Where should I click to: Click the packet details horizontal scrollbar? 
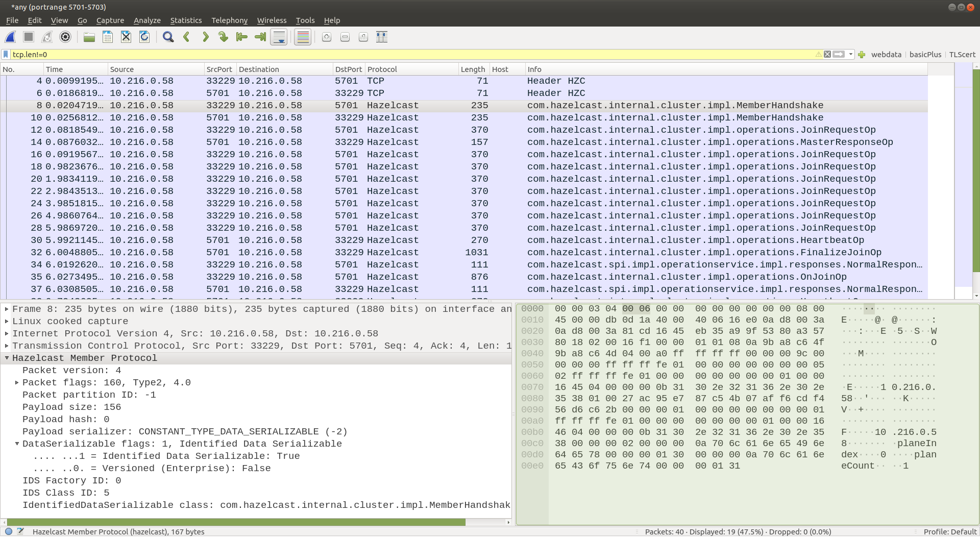coord(236,522)
